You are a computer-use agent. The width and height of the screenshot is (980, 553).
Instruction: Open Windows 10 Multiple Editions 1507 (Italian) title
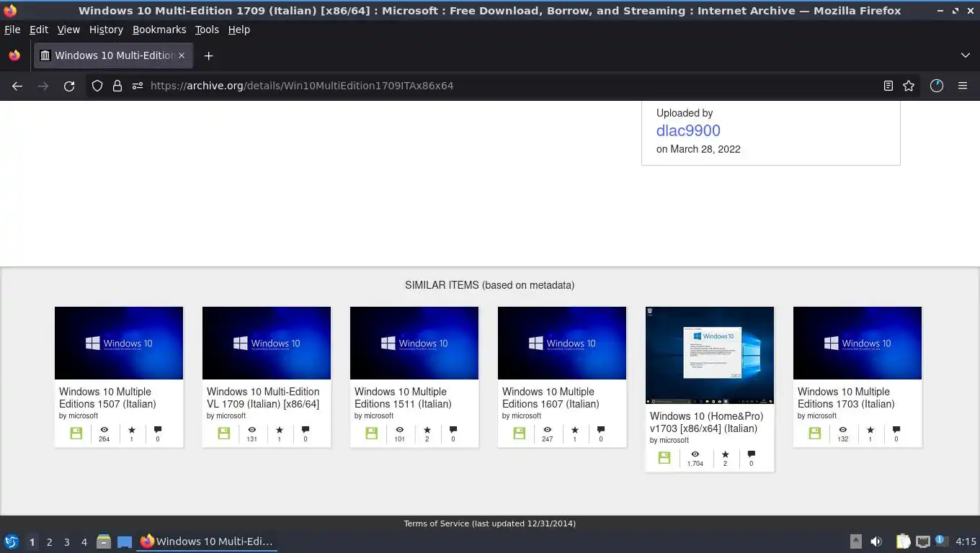tap(107, 397)
